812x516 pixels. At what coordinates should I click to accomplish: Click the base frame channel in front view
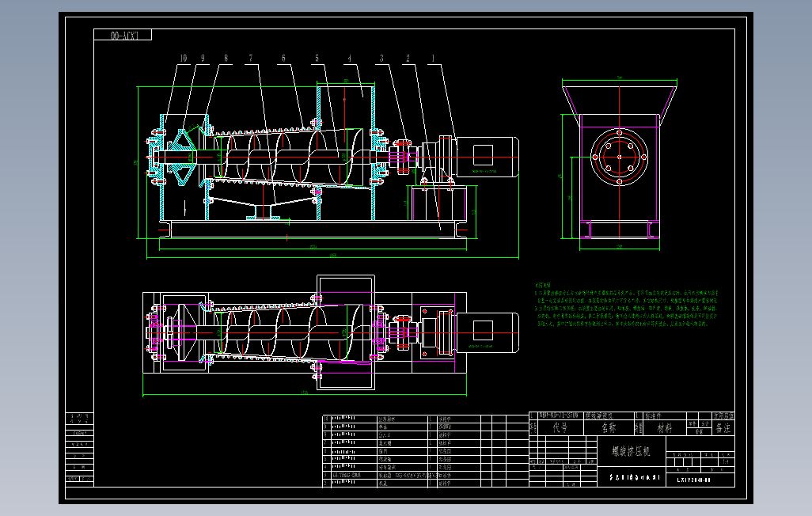point(313,230)
